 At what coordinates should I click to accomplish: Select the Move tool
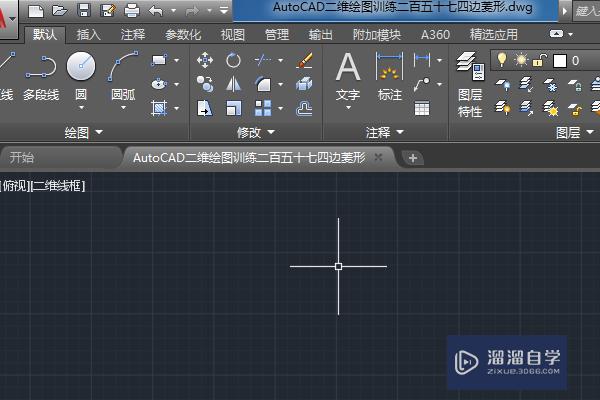[x=205, y=60]
